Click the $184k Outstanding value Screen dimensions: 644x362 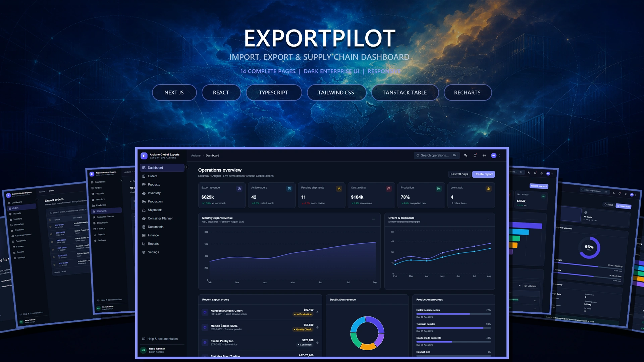point(357,197)
